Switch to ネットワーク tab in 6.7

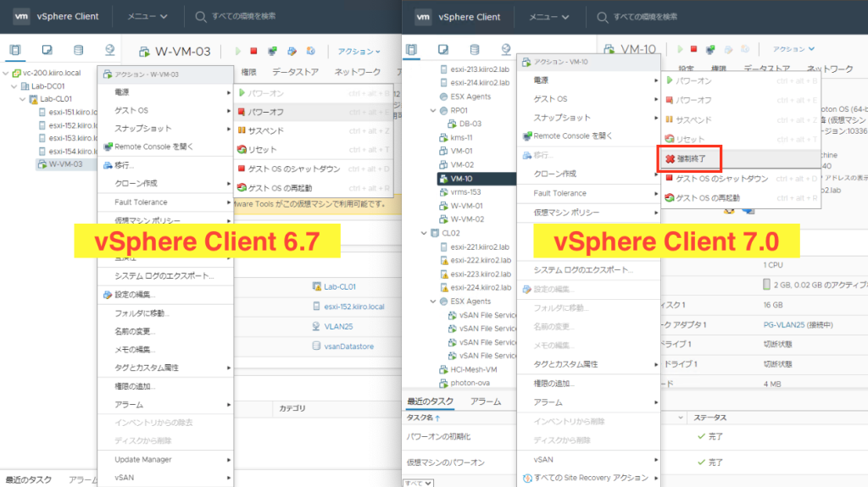pos(358,72)
